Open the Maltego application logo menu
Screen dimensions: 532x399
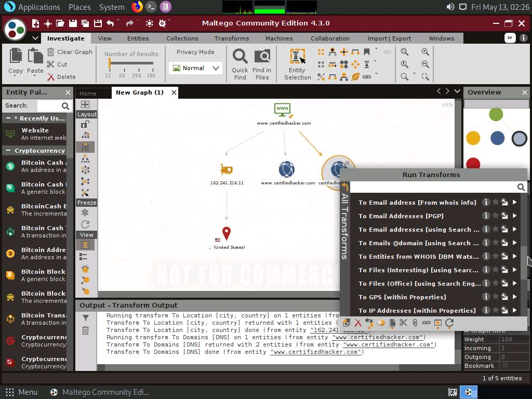click(x=15, y=30)
